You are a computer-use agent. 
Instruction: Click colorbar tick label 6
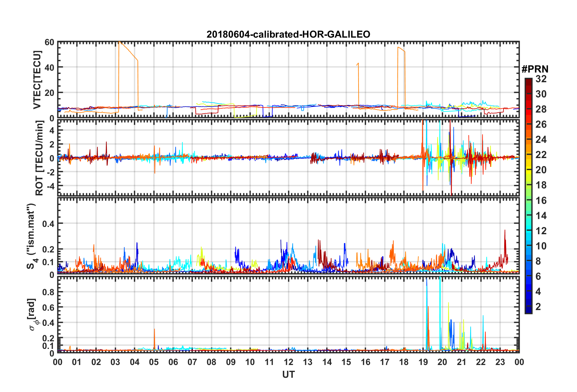click(x=538, y=276)
